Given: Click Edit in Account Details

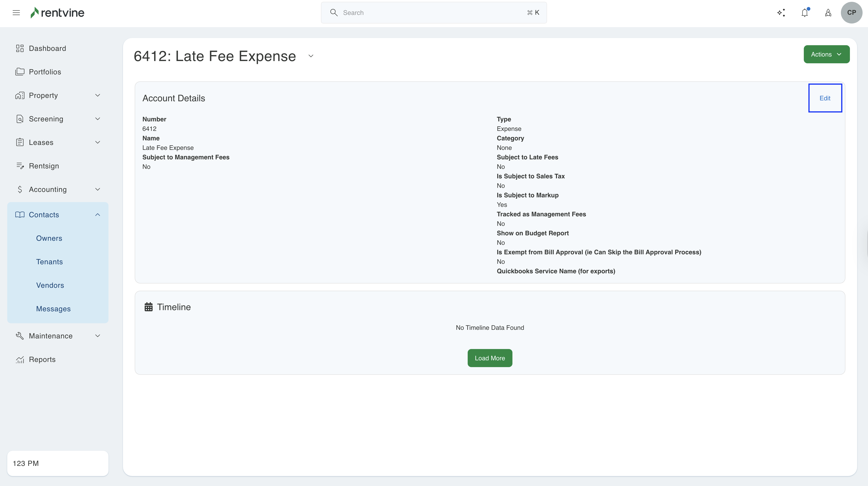Looking at the screenshot, I should tap(825, 98).
